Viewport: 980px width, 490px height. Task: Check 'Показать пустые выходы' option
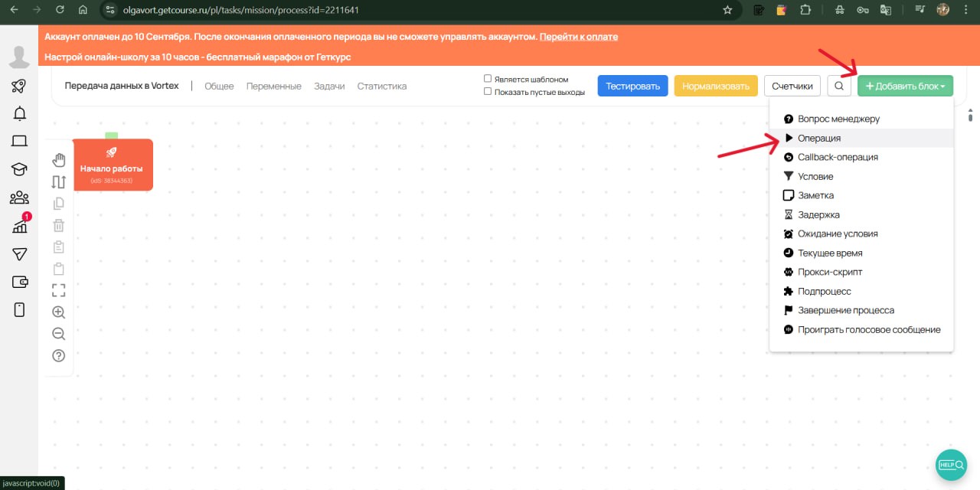488,92
